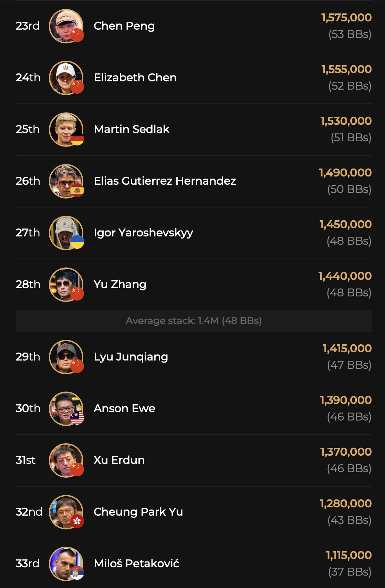Viewport: 385px width, 588px height.
Task: Select the Spanish flag on Elias's avatar
Action: [x=77, y=191]
